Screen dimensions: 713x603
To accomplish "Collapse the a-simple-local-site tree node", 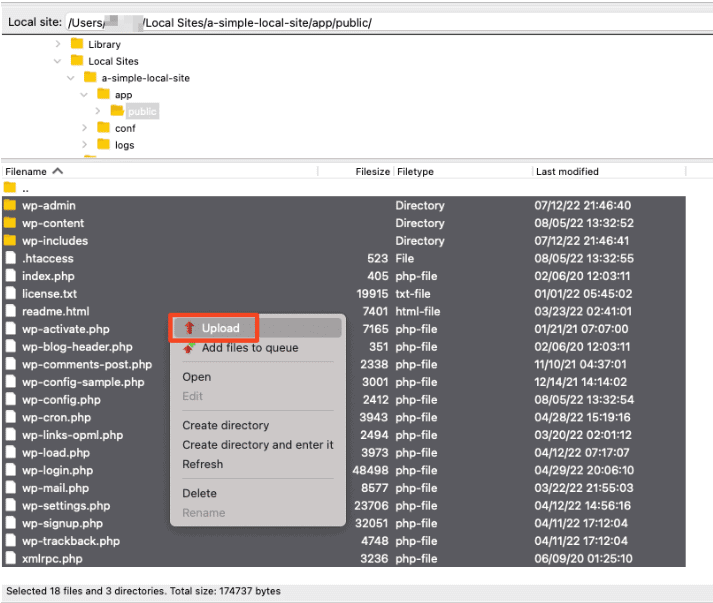I will 70,78.
